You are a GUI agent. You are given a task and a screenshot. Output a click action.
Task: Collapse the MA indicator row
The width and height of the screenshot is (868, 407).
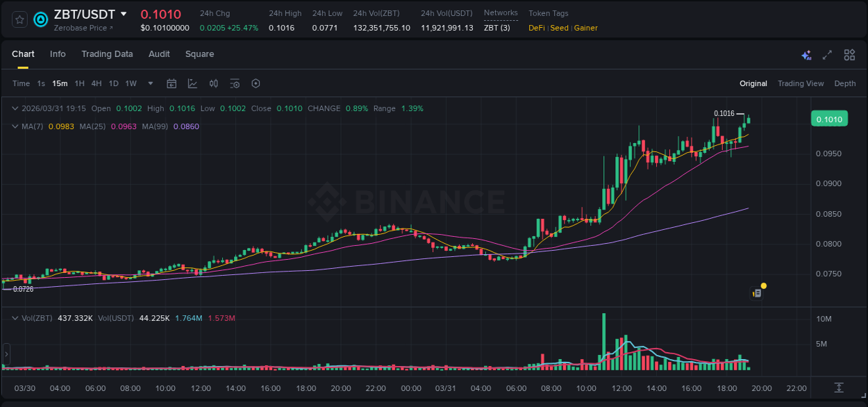click(x=15, y=126)
